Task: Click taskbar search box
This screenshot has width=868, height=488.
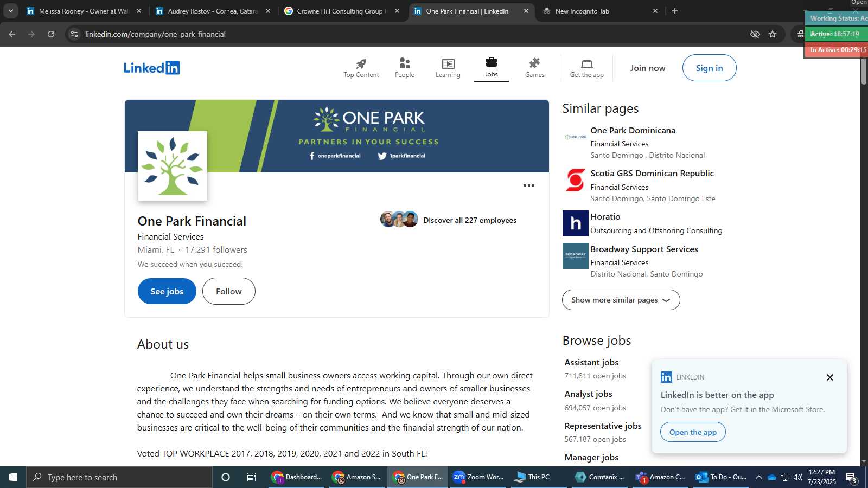Action: click(119, 477)
